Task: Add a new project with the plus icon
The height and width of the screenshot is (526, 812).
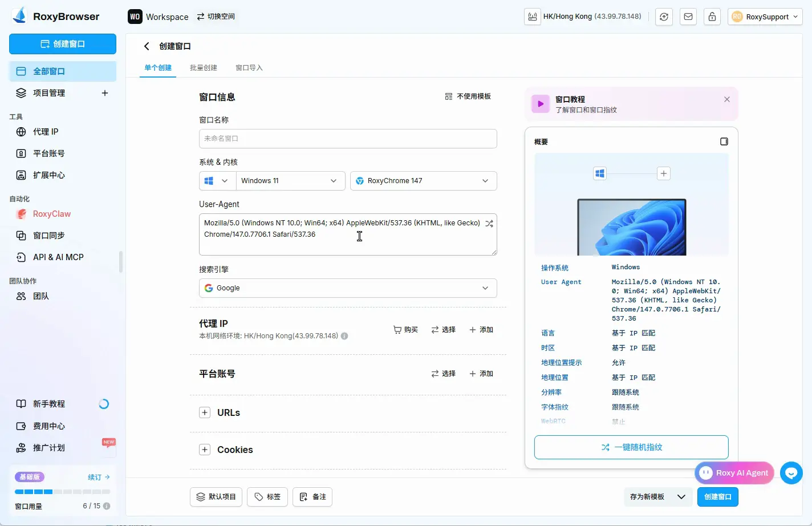Action: 105,93
